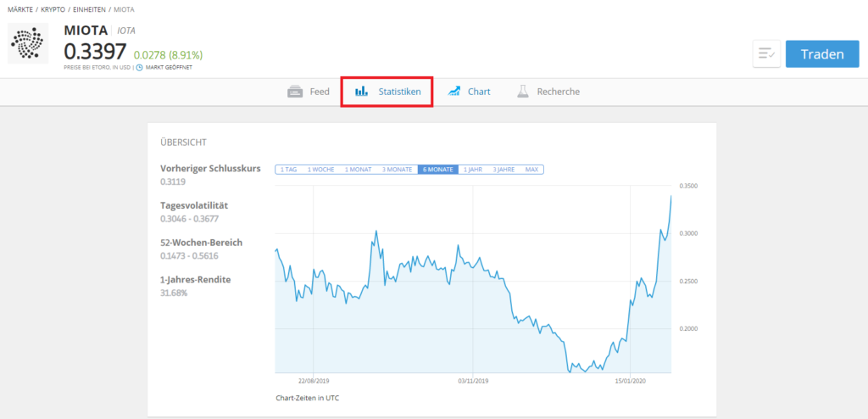Click the Recherche flask icon
This screenshot has height=419, width=868.
coord(524,92)
